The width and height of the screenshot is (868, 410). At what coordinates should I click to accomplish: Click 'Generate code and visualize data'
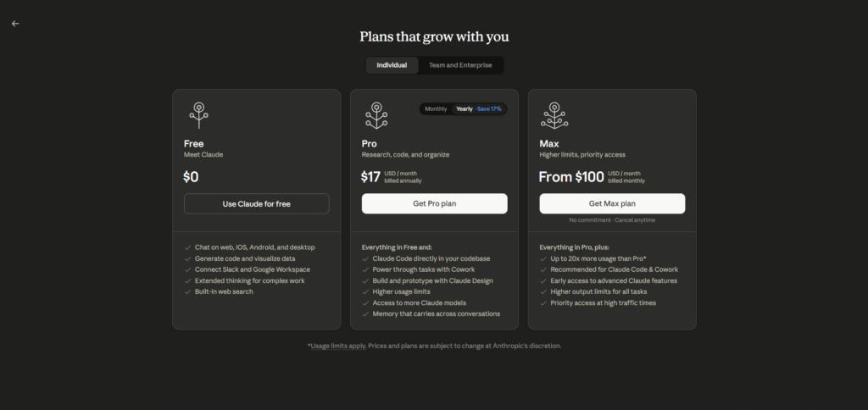tap(245, 258)
